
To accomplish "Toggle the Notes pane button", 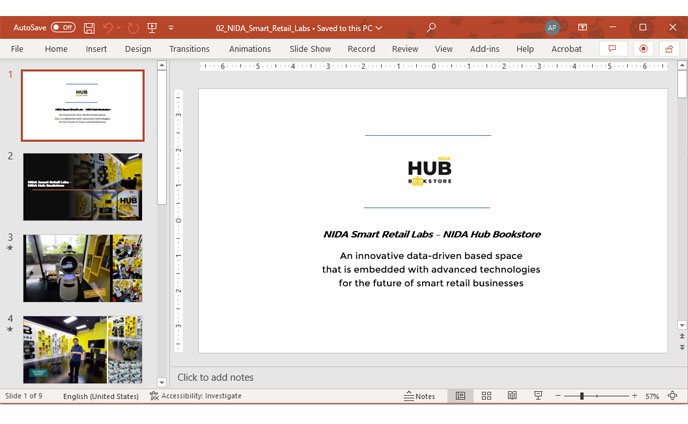I will pos(419,396).
